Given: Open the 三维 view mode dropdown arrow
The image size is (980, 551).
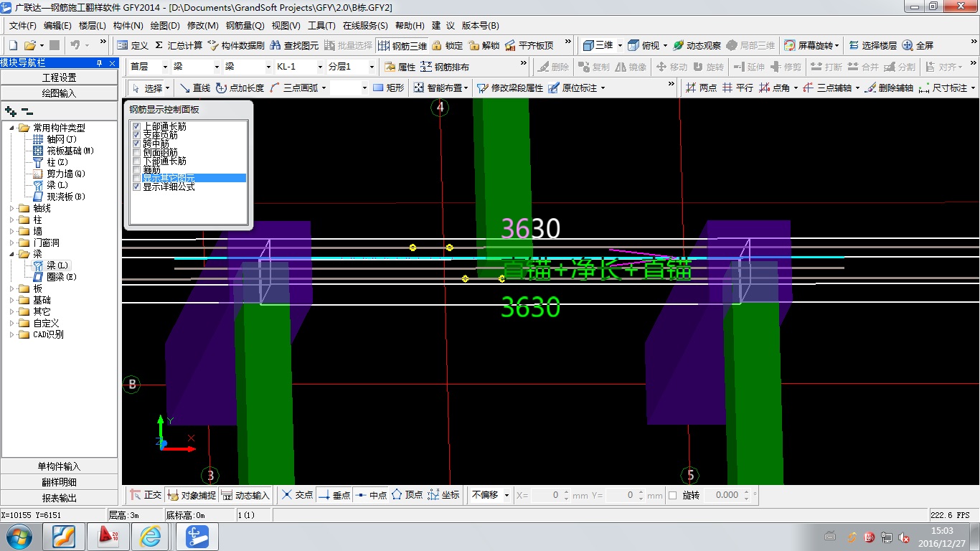Looking at the screenshot, I should [x=620, y=45].
